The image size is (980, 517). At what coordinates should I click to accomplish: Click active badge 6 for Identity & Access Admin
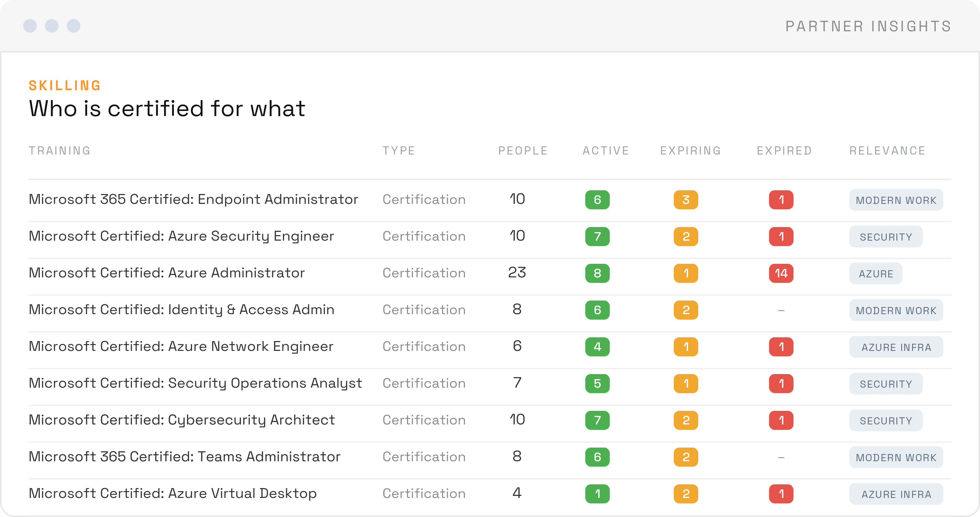pos(597,310)
